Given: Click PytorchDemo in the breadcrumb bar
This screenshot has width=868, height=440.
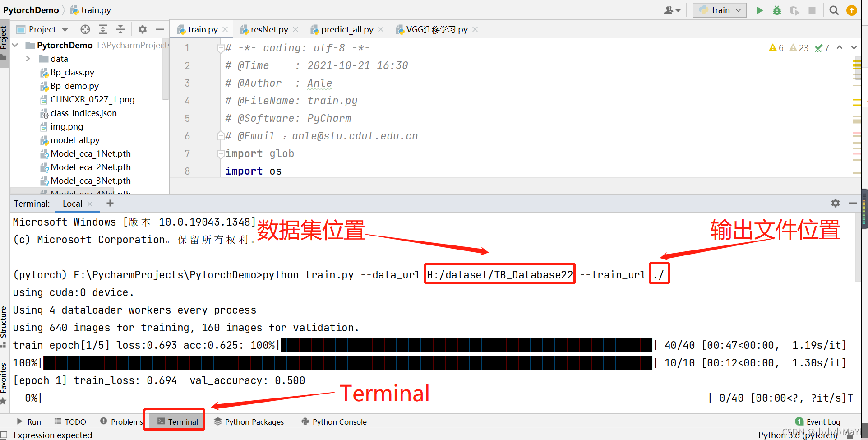Looking at the screenshot, I should 31,10.
